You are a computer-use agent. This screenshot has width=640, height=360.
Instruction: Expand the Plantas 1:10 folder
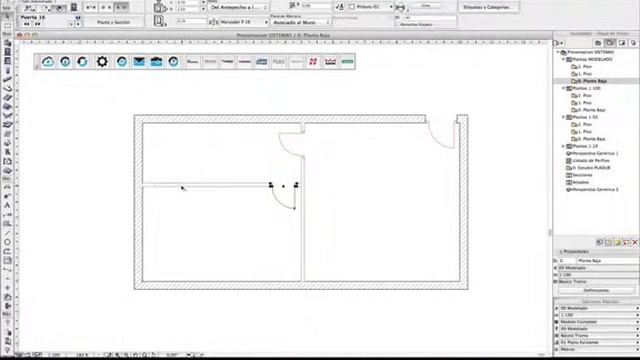(564, 146)
